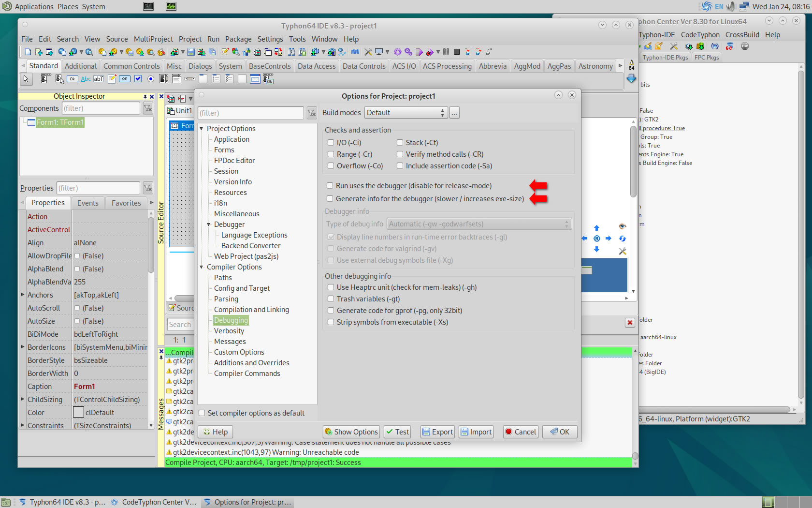Viewport: 812px width, 508px height.
Task: Tick Include assertion code (-Sa)
Action: pyautogui.click(x=400, y=166)
